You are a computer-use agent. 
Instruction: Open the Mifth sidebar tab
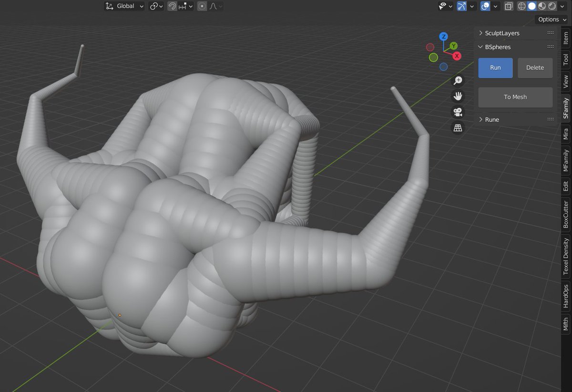[x=565, y=324]
